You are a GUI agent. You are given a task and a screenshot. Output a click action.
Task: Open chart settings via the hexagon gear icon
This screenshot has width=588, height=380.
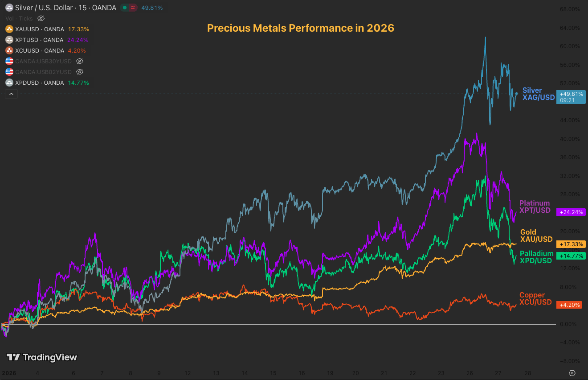(572, 372)
